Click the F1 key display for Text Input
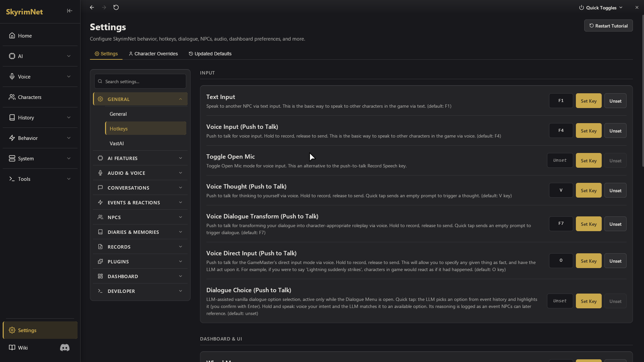 coord(561,101)
